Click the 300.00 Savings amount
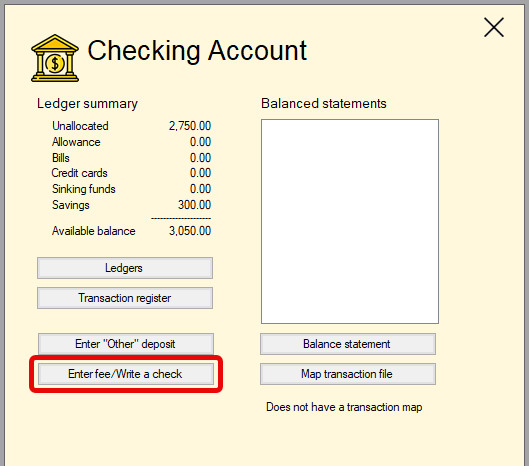529x466 pixels. point(194,205)
